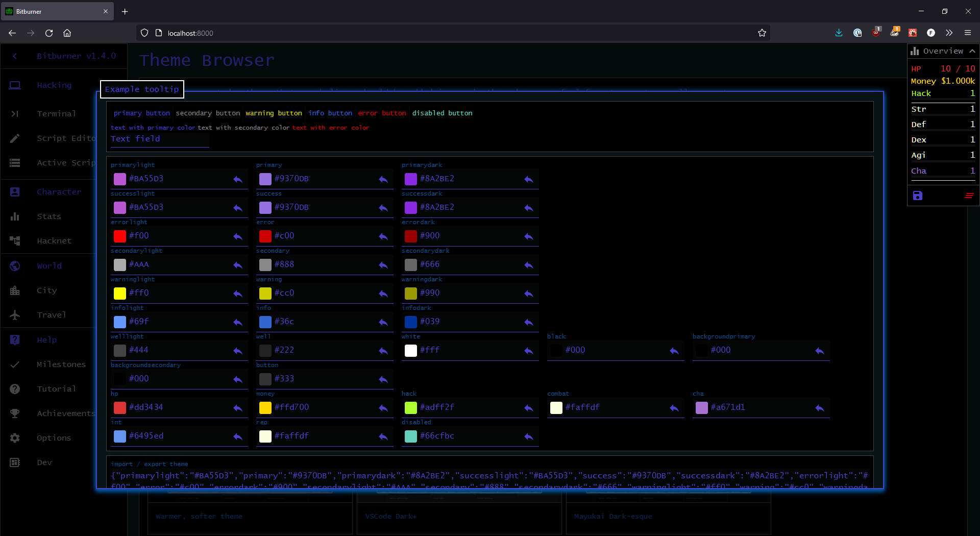
Task: Click the red kill scripts icon in Overview
Action: point(969,196)
